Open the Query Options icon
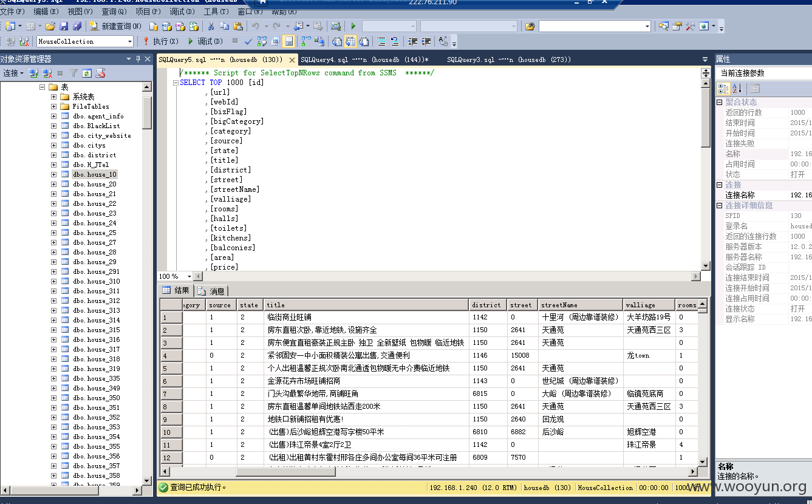The height and width of the screenshot is (504, 812). coord(275,41)
